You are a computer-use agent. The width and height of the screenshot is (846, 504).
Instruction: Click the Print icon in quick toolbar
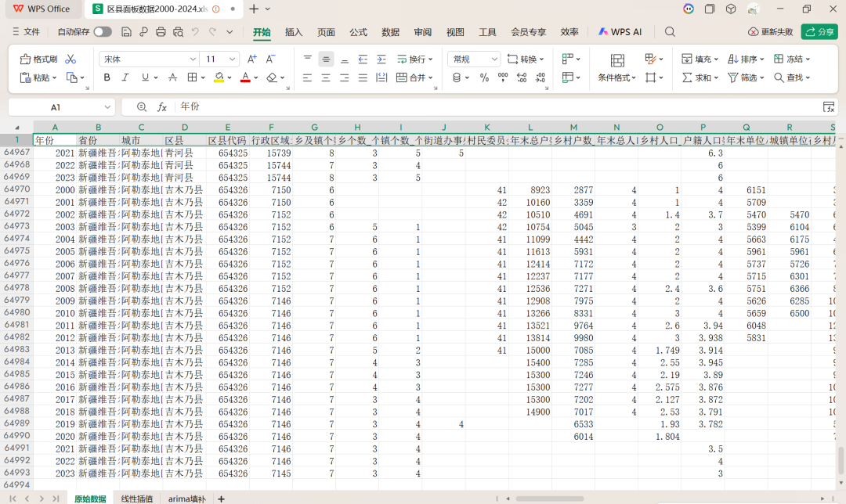[x=161, y=32]
